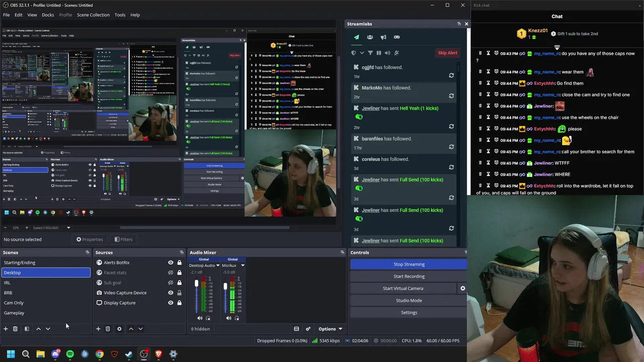The height and width of the screenshot is (362, 644).
Task: Undock the Scenes panel
Action: pyautogui.click(x=87, y=252)
